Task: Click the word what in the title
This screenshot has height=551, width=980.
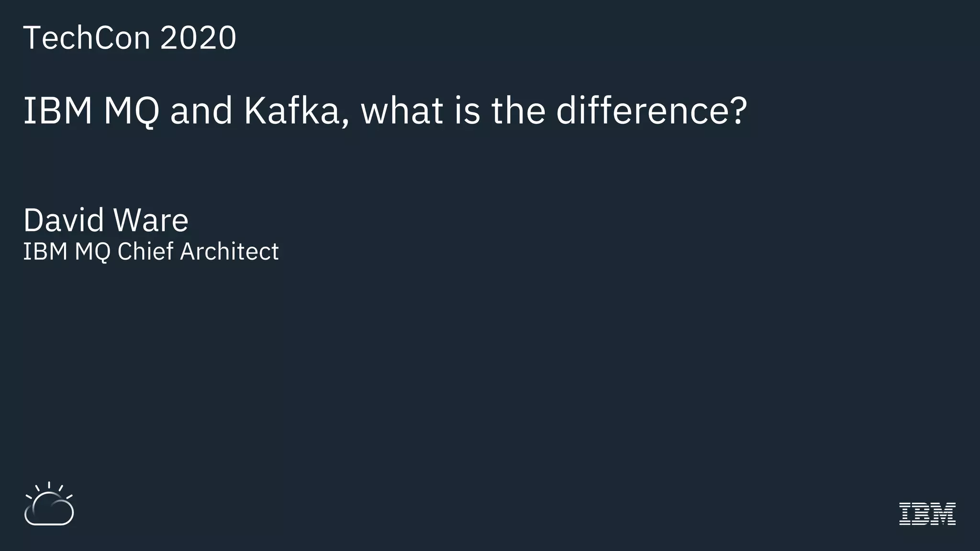Action: click(x=402, y=111)
